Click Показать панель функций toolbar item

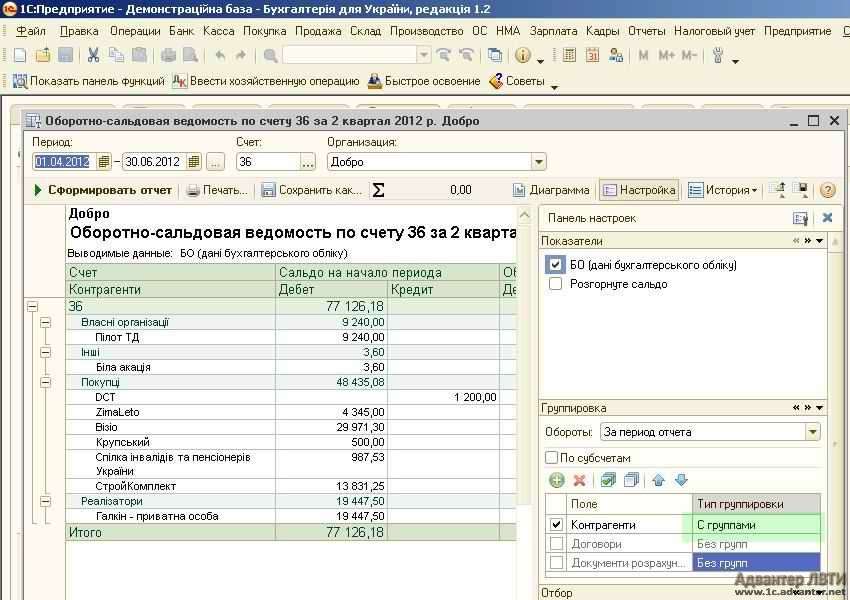click(88, 81)
